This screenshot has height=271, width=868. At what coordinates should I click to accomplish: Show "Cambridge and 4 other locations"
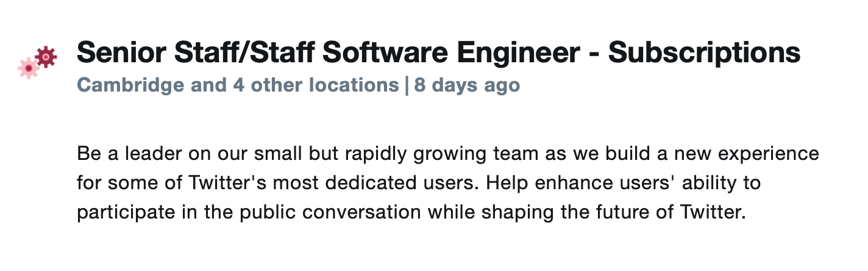coord(238,85)
